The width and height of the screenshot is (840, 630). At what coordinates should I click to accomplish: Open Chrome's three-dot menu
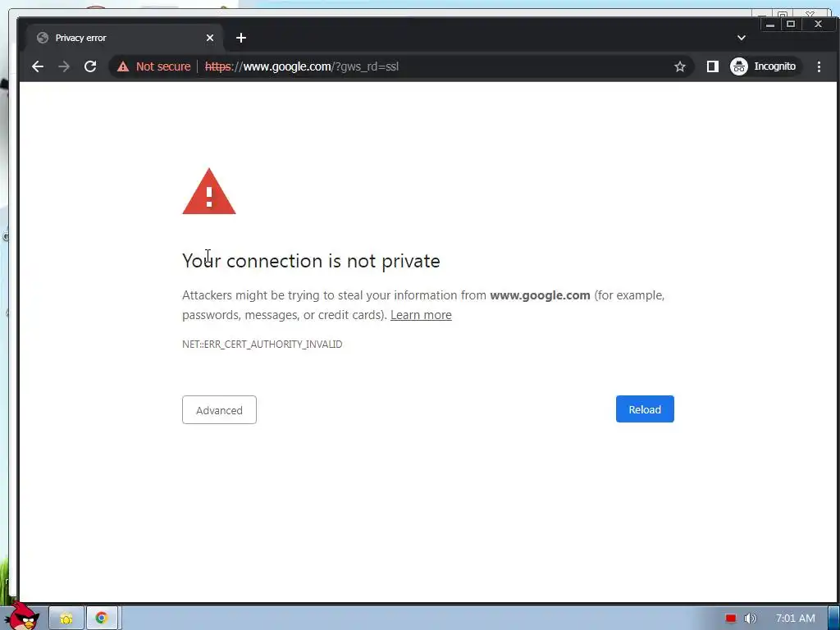(x=819, y=66)
